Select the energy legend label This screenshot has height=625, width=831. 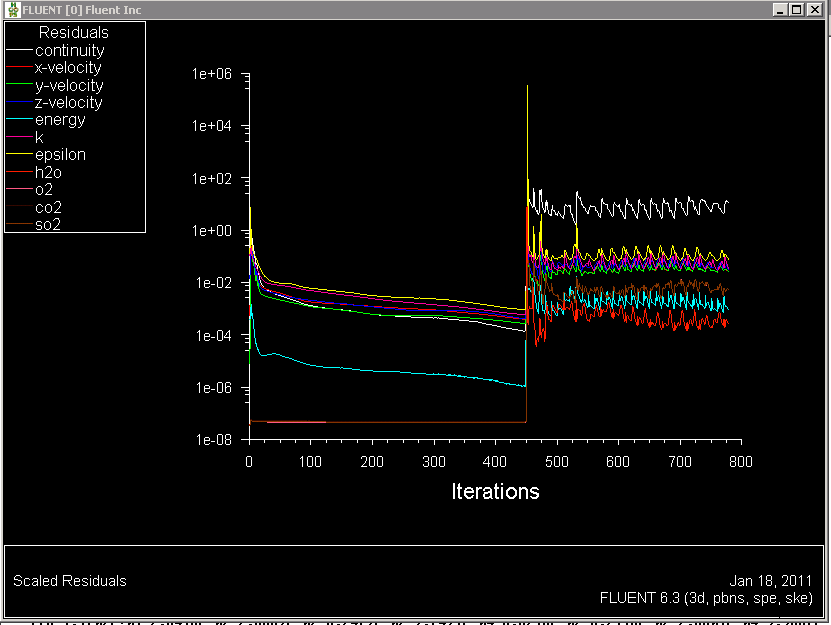pyautogui.click(x=60, y=120)
